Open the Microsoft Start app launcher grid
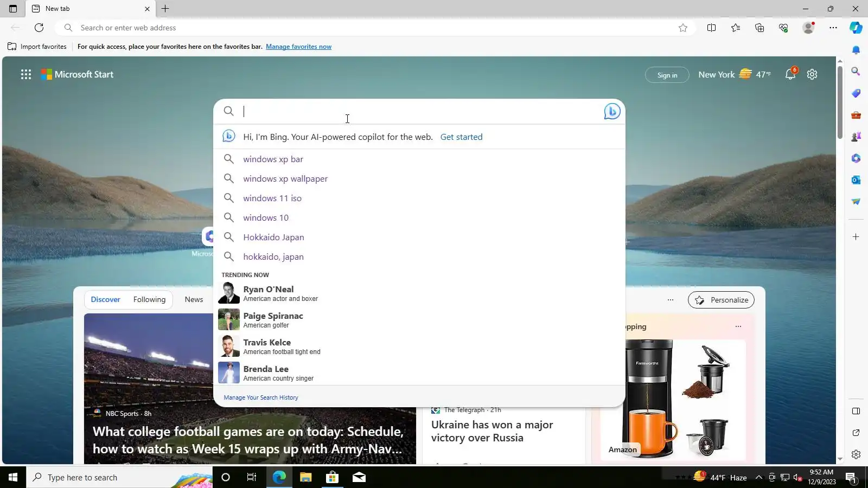The height and width of the screenshot is (488, 868). [26, 74]
